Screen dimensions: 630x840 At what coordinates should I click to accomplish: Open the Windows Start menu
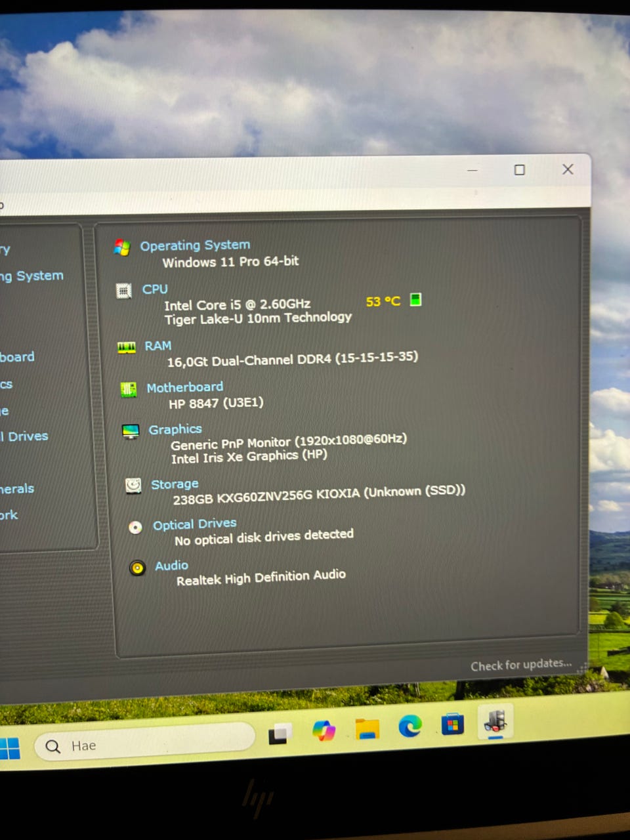click(x=9, y=749)
